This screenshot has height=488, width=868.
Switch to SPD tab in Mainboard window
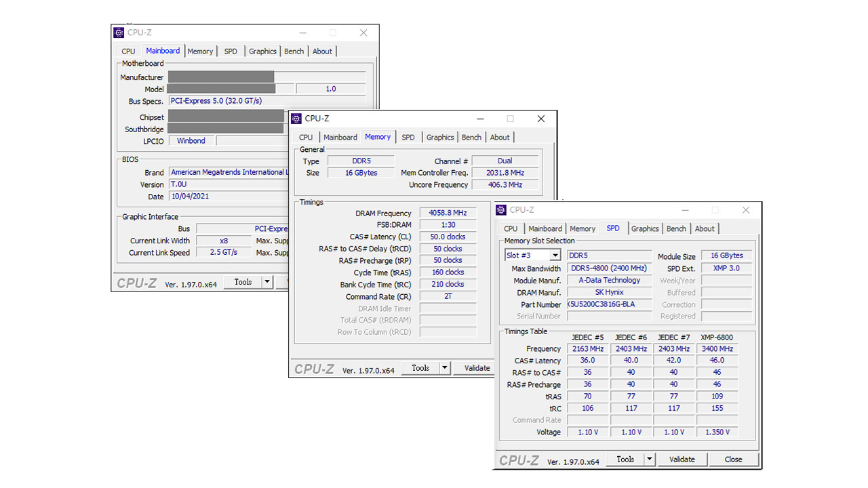pyautogui.click(x=231, y=52)
